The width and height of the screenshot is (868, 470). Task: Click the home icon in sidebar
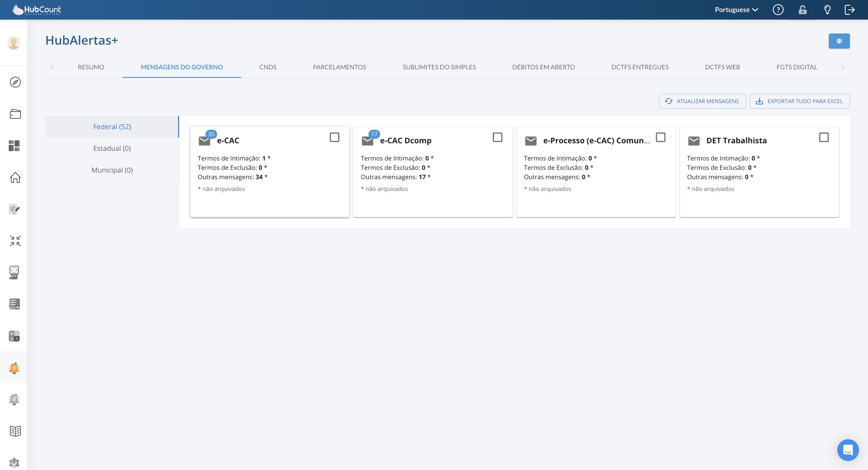[x=15, y=177]
